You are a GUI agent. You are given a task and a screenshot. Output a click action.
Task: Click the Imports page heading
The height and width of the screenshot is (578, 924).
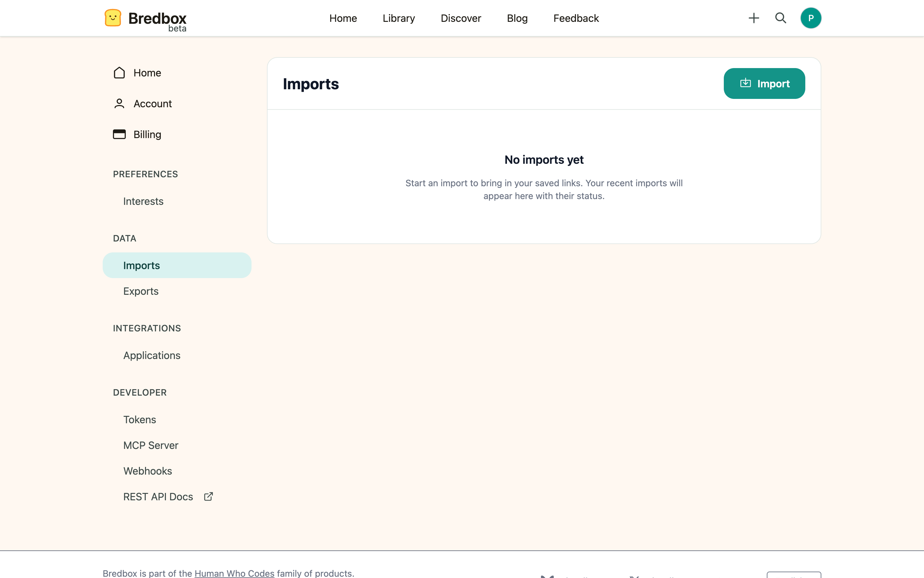pyautogui.click(x=311, y=84)
